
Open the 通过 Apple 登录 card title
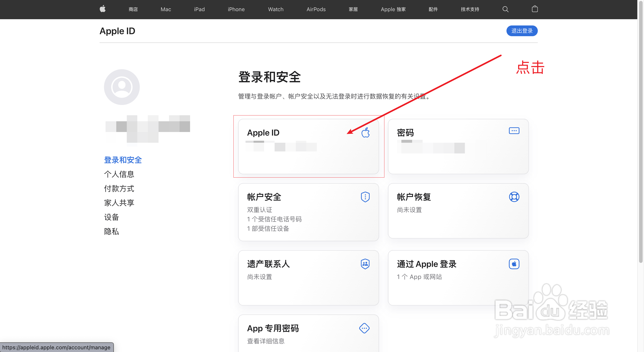coord(426,264)
